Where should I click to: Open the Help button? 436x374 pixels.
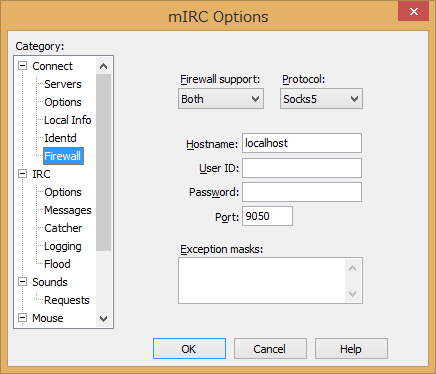pyautogui.click(x=351, y=349)
